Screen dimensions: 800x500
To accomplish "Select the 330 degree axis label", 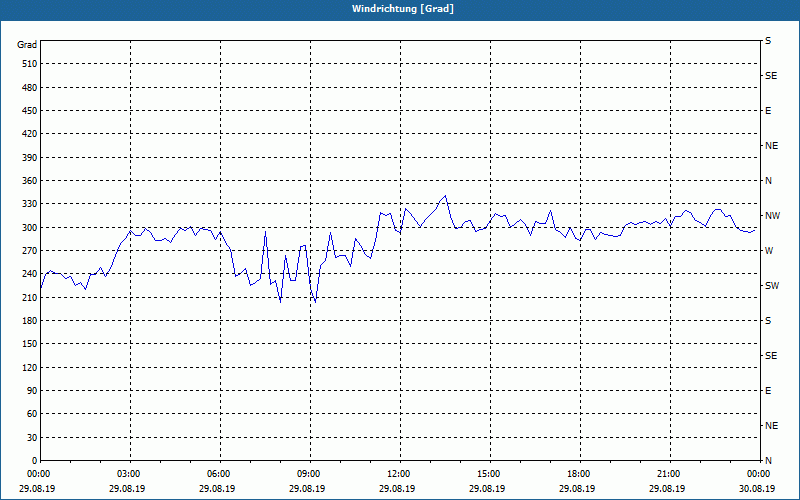I will click(x=30, y=204).
